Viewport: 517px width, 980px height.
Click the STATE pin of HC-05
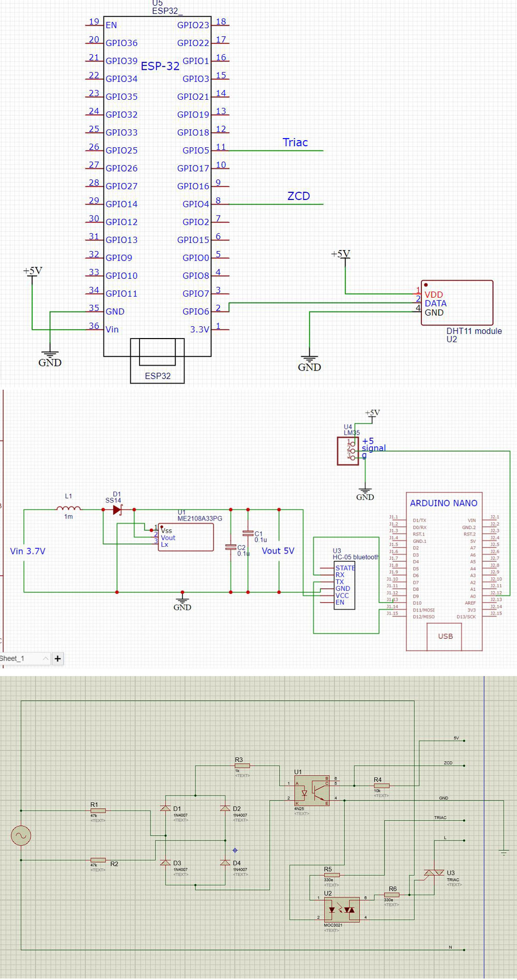tap(345, 568)
